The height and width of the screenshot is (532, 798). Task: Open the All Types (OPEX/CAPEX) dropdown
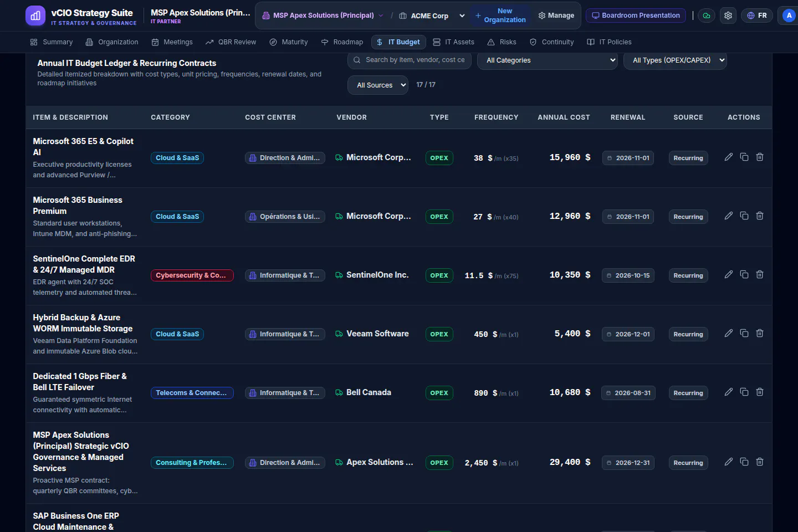(x=675, y=60)
